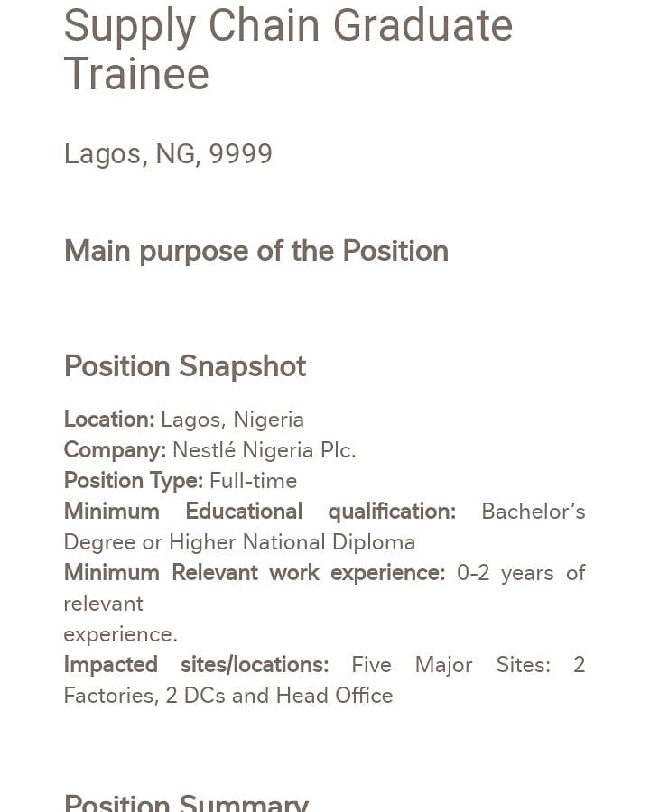Click Factories, 2 DCs and Head Office line
This screenshot has height=812, width=650.
pyautogui.click(x=228, y=696)
